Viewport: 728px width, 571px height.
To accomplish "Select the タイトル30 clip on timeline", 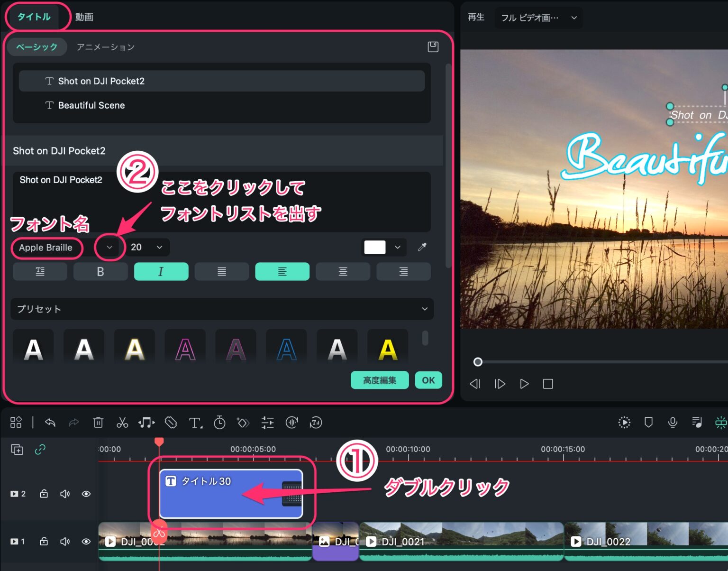I will 231,494.
